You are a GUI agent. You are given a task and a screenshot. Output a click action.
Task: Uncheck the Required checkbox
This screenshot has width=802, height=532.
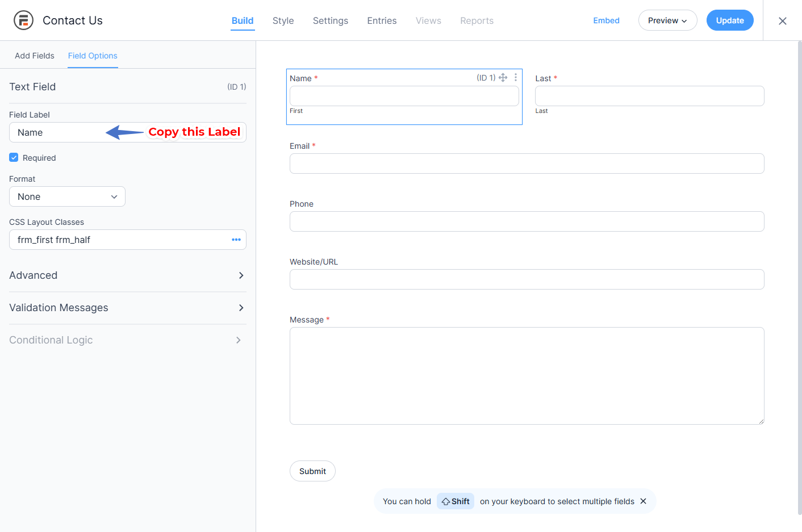(14, 158)
